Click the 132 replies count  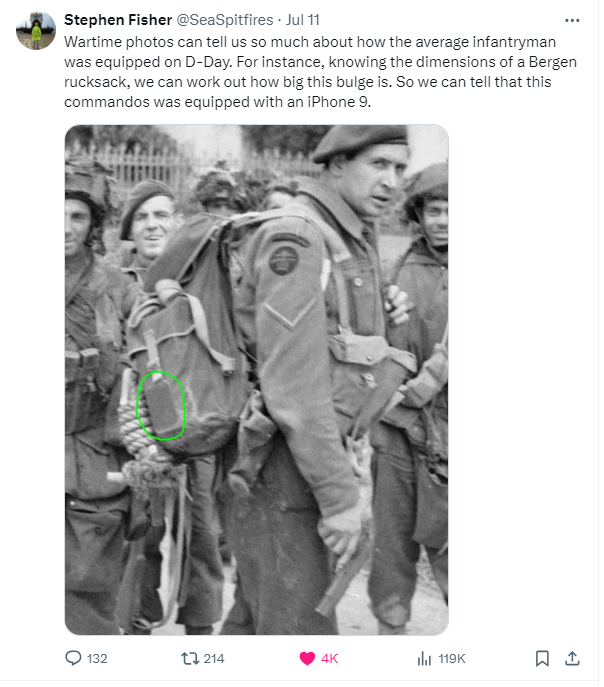point(97,659)
